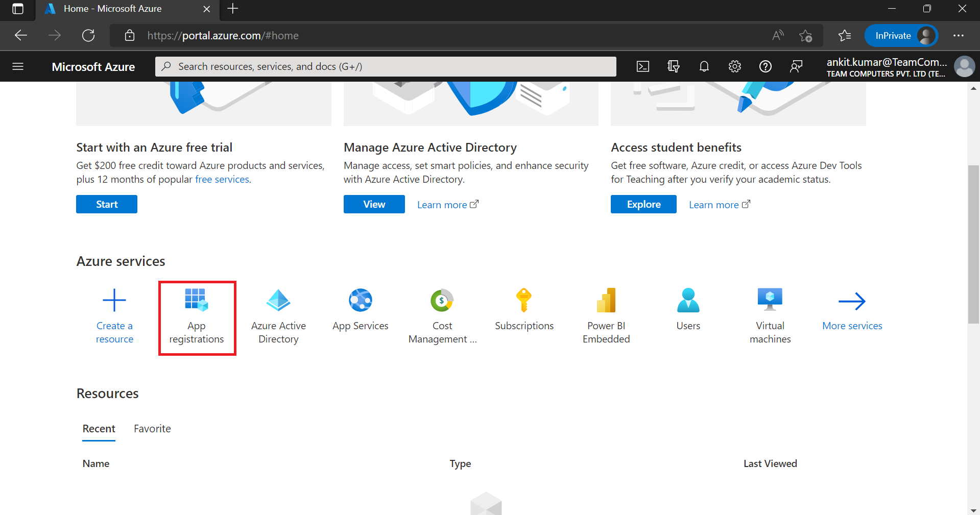
Task: Click the scrollbar down arrow
Action: [973, 510]
